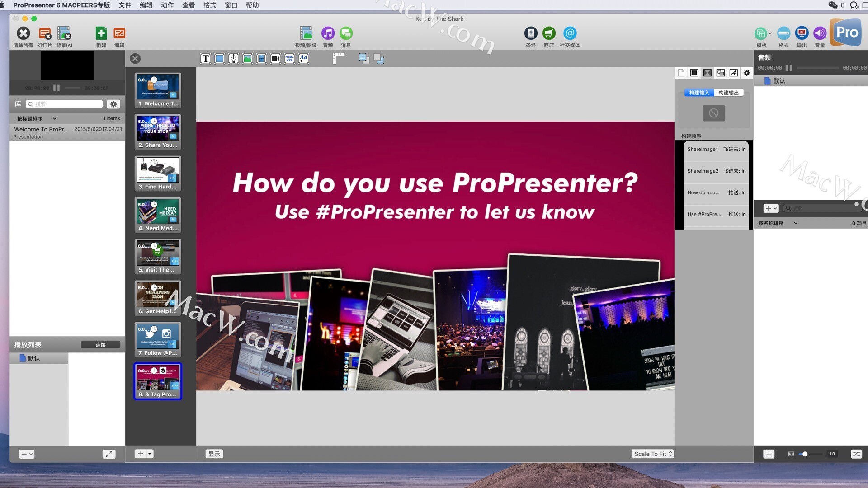Open the 动作 menu

pyautogui.click(x=167, y=5)
